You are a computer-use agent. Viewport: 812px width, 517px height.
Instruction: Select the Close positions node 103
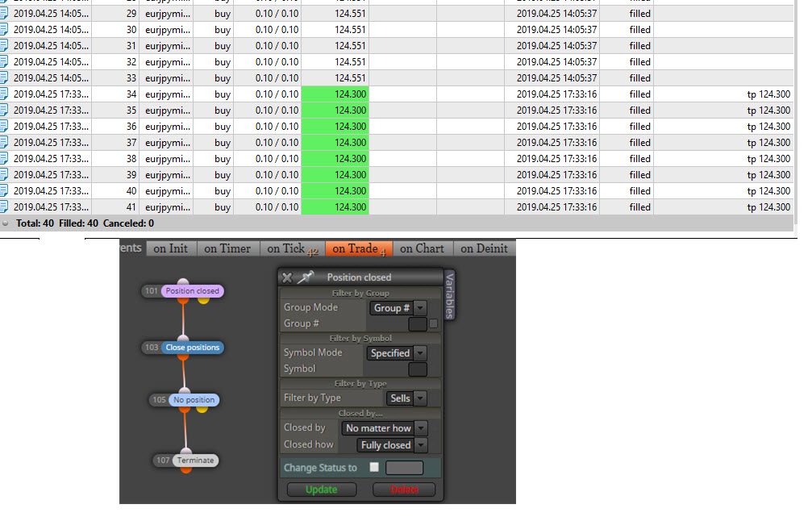point(193,348)
